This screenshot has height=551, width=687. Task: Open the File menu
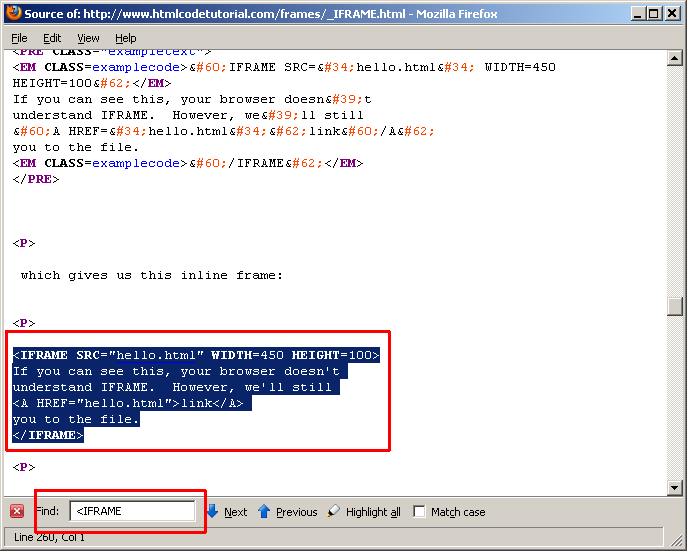(x=19, y=39)
